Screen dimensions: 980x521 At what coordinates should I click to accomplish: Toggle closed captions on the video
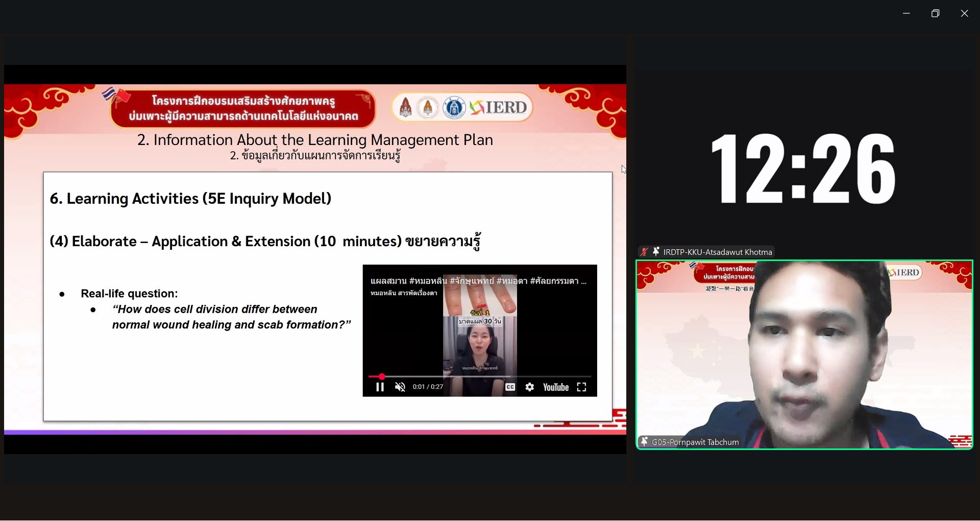coord(510,387)
